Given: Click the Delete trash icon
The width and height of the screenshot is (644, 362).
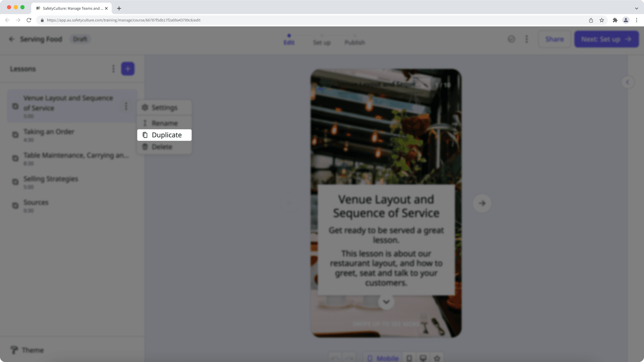Looking at the screenshot, I should [145, 147].
